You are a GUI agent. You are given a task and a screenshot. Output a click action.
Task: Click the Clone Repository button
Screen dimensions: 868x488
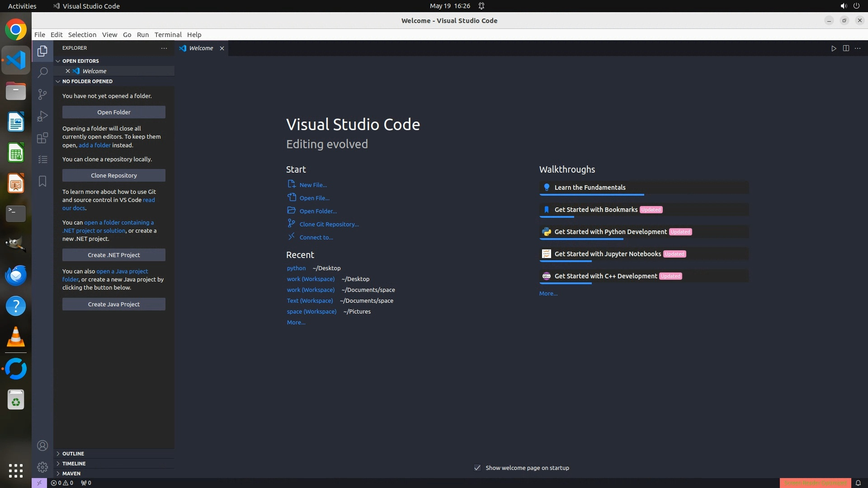113,175
